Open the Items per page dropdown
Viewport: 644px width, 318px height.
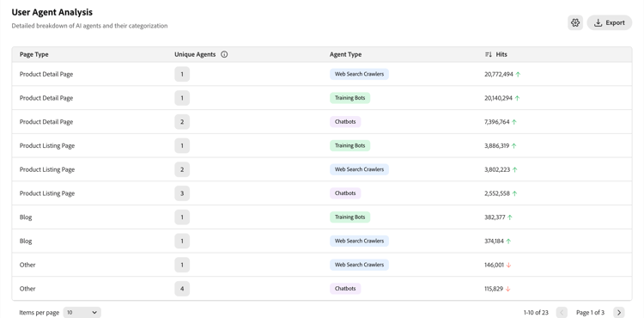[x=82, y=312]
